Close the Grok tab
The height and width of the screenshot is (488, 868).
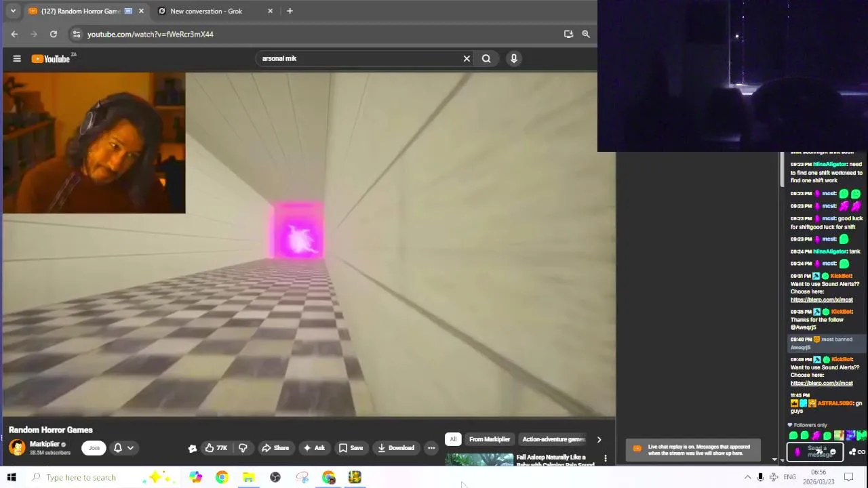coord(271,11)
